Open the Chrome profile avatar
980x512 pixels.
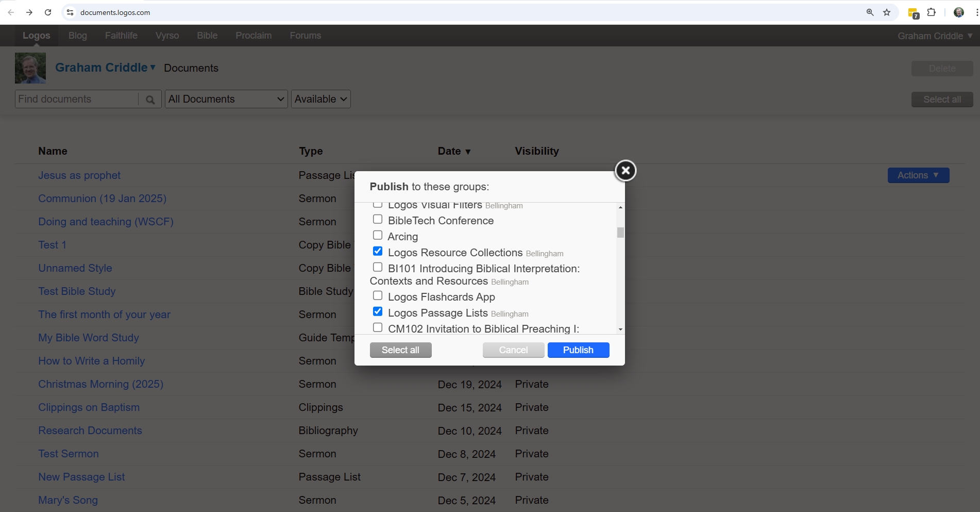pos(959,12)
